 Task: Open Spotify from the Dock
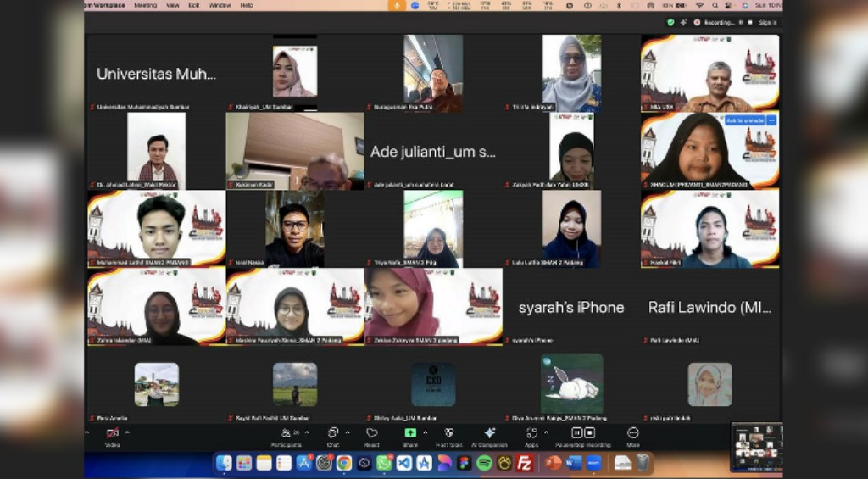click(484, 463)
